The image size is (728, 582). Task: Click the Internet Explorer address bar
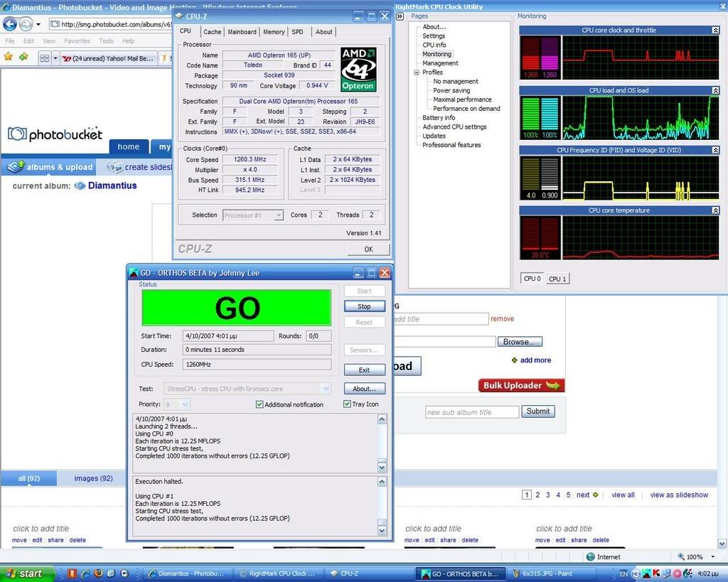pyautogui.click(x=112, y=24)
